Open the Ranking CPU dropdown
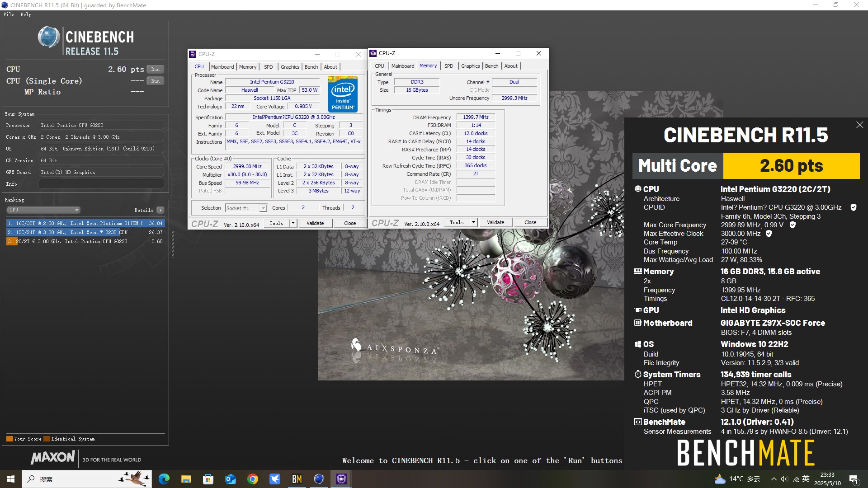The height and width of the screenshot is (488, 868). point(43,210)
